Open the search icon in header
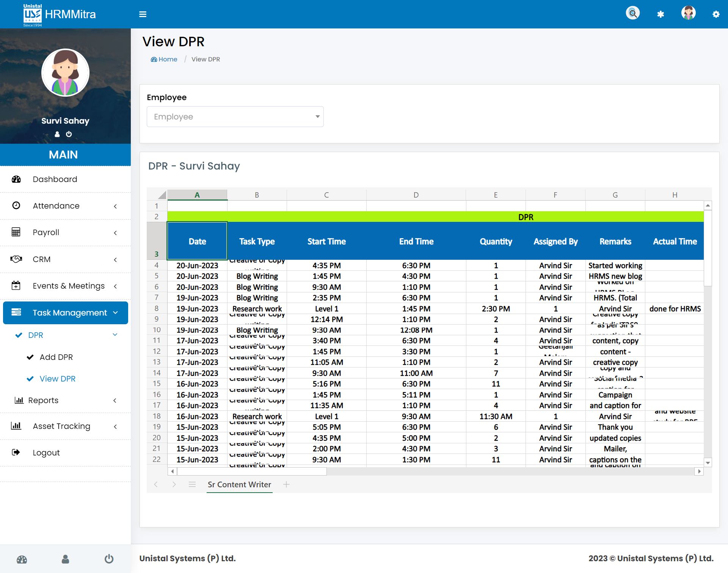This screenshot has width=728, height=573. point(632,13)
